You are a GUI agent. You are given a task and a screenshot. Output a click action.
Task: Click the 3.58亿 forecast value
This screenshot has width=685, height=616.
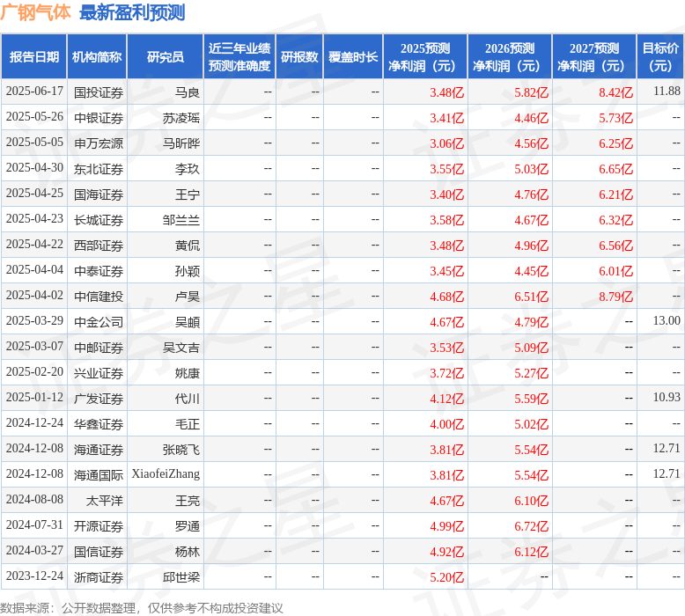pos(446,220)
